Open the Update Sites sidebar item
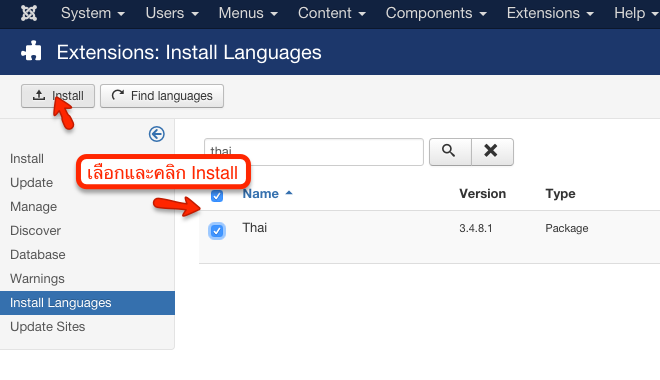660x380 pixels. [48, 327]
